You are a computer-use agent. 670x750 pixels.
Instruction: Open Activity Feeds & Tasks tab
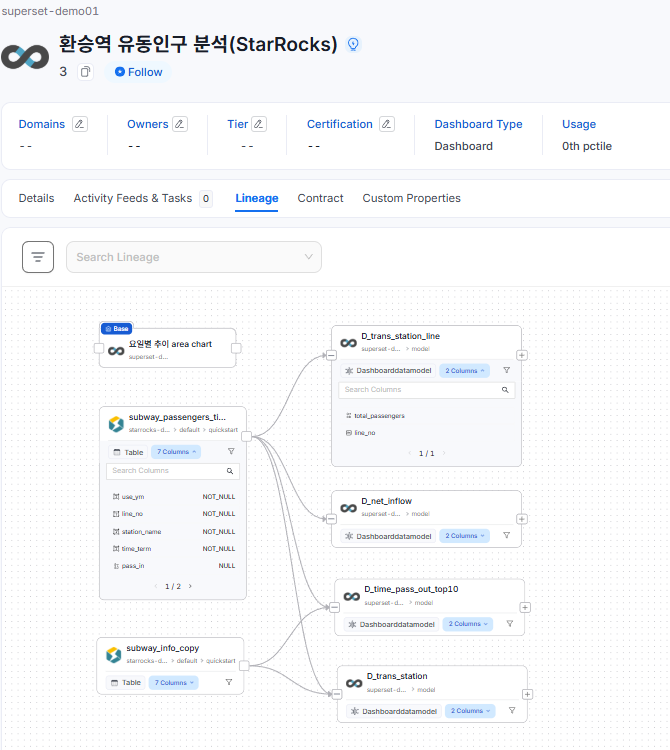click(132, 198)
